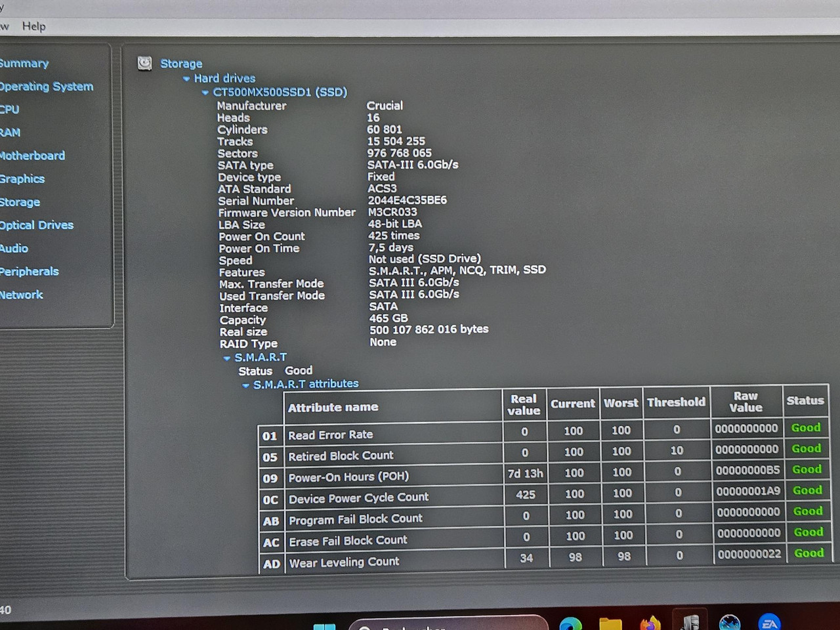The image size is (840, 630).
Task: Open the Optical Drives section
Action: [36, 225]
